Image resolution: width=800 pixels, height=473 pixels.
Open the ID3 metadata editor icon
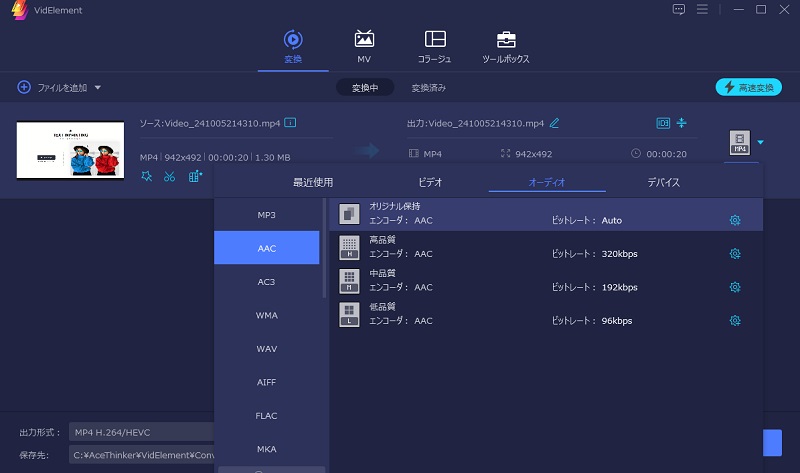point(663,123)
